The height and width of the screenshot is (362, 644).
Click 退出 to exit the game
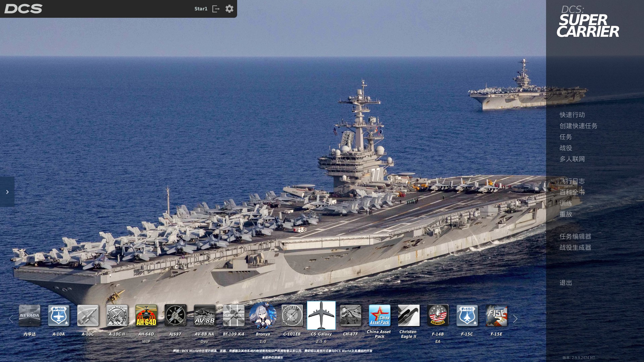pyautogui.click(x=566, y=283)
